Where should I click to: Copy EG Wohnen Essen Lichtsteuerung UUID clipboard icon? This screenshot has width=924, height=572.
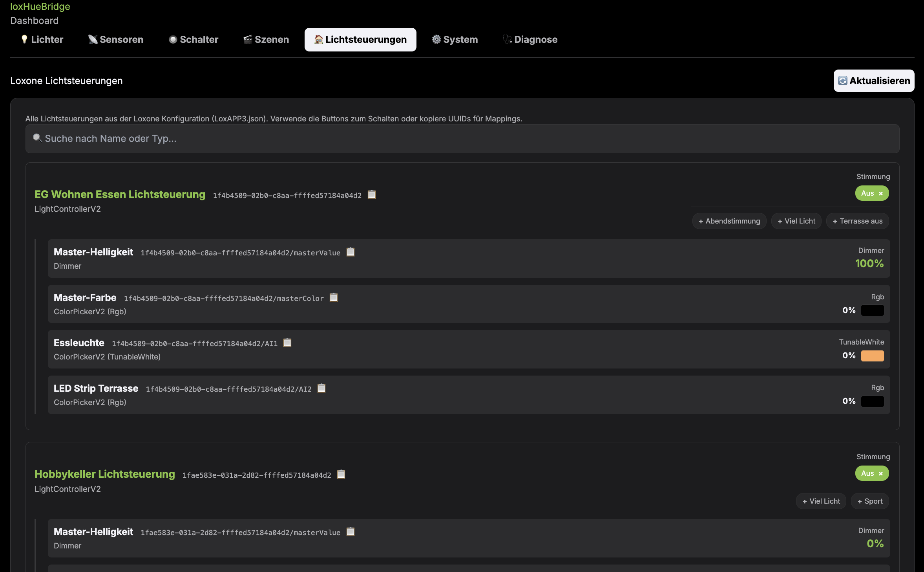tap(371, 195)
